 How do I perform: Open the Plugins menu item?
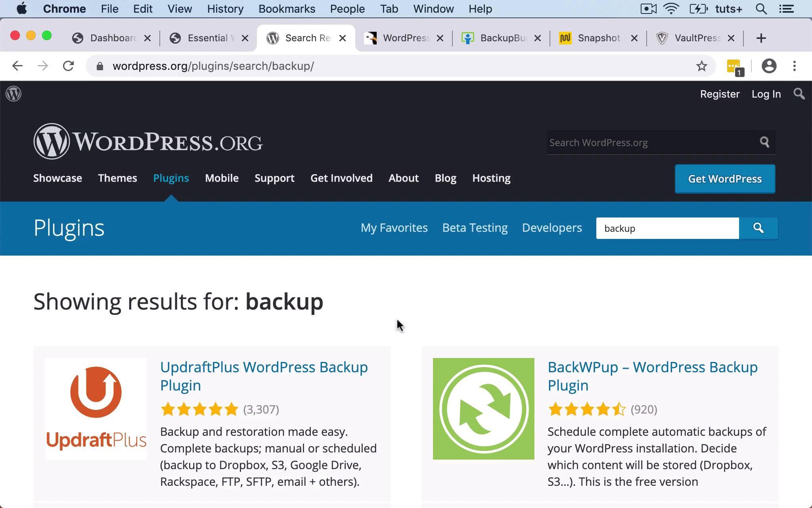pos(170,178)
